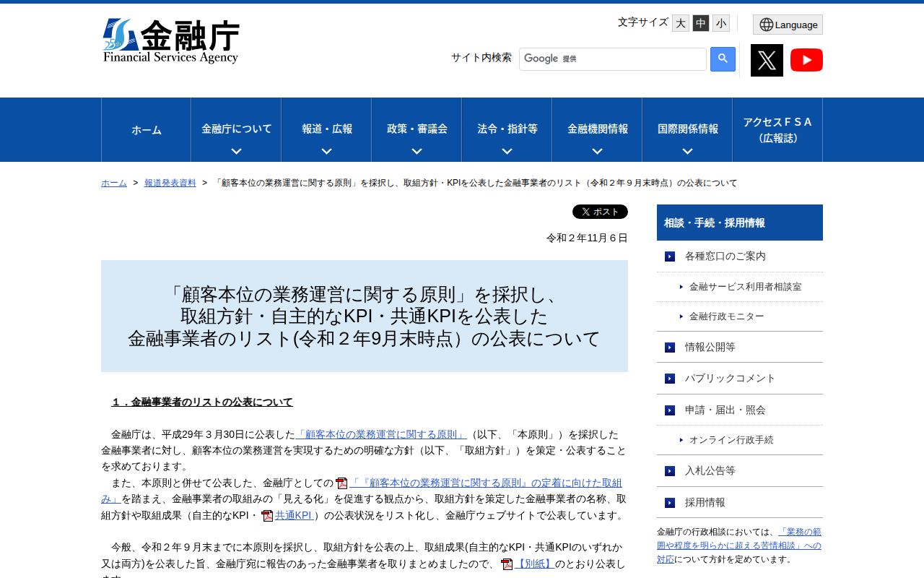The width and height of the screenshot is (924, 578).
Task: Follow the 報道発表資料 breadcrumb link
Action: tap(170, 182)
